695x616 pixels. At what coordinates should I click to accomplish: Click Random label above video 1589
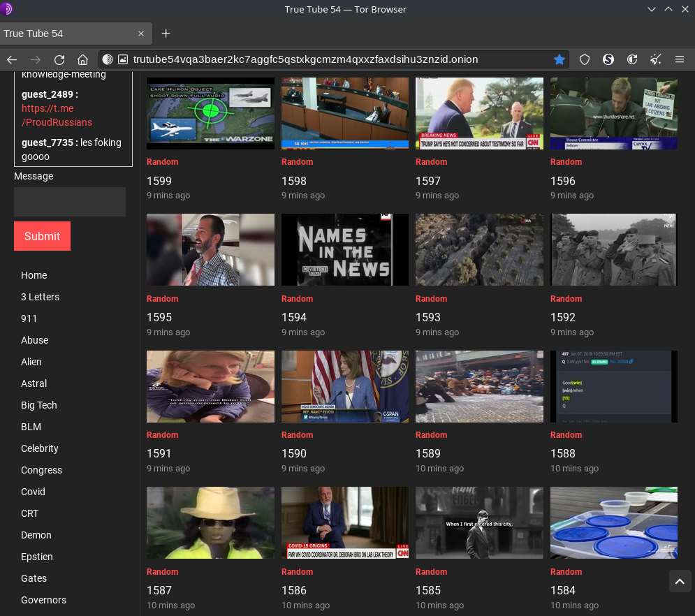click(x=431, y=435)
